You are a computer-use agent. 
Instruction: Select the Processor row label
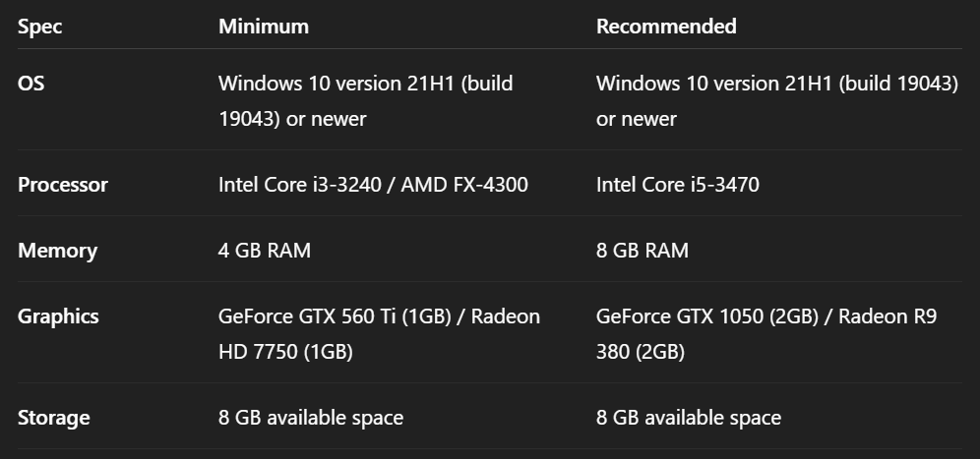coord(63,185)
